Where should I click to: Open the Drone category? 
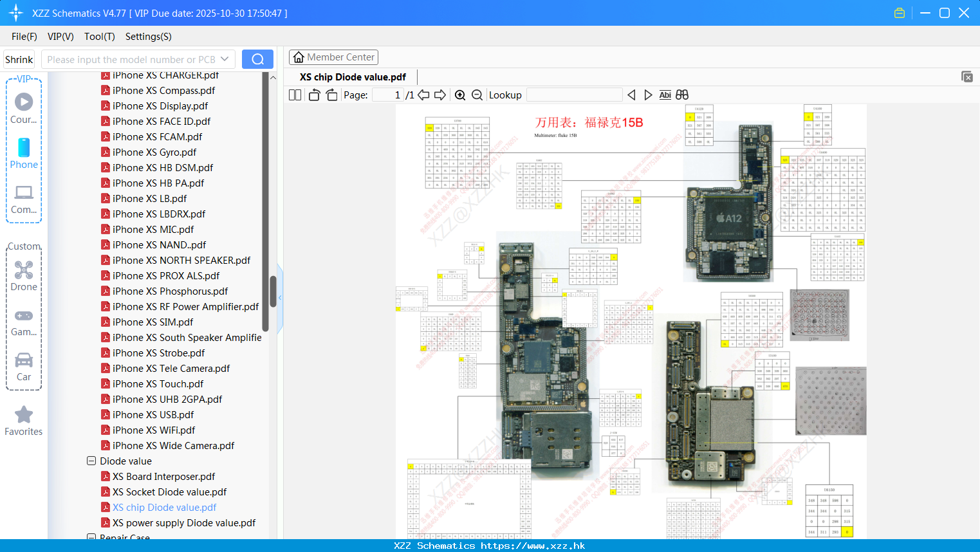[x=24, y=270]
